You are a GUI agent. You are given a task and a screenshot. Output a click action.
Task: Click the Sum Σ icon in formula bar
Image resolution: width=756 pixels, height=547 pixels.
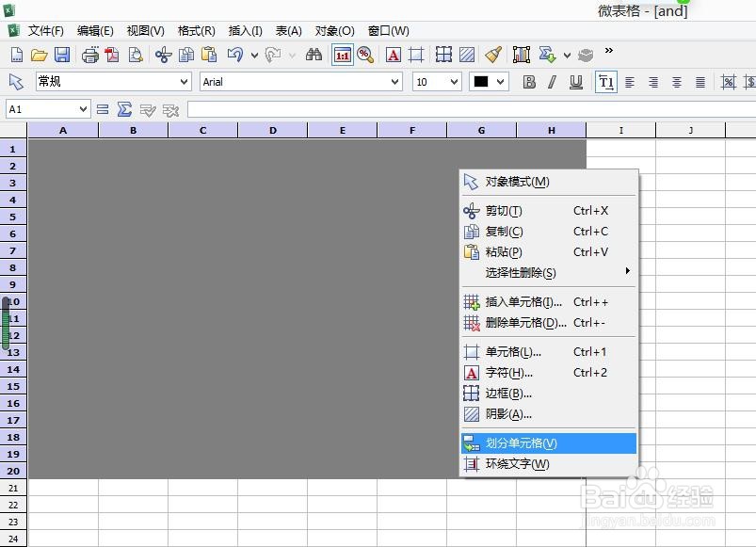pyautogui.click(x=125, y=109)
